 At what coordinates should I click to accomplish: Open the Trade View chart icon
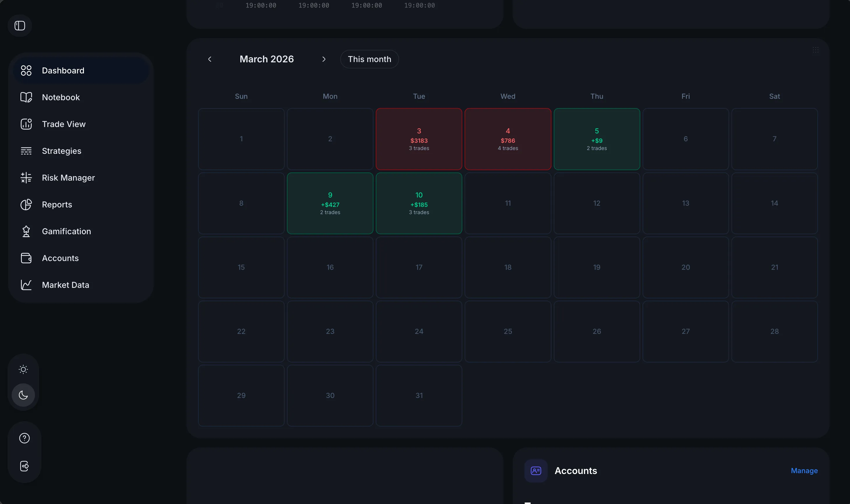tap(26, 124)
